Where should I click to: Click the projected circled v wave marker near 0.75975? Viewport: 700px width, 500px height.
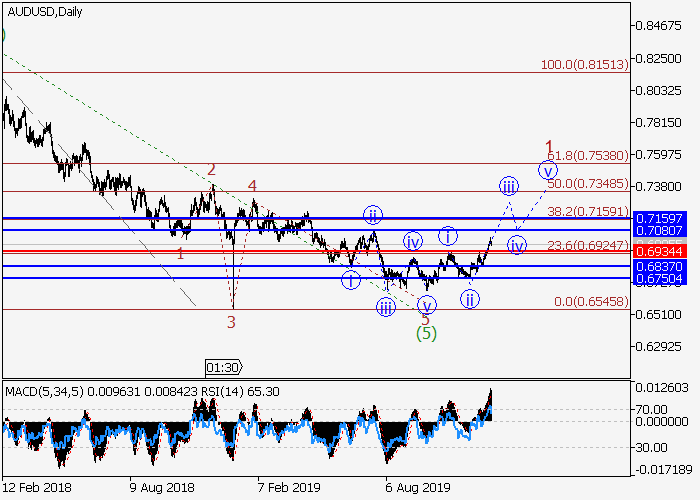coord(547,170)
